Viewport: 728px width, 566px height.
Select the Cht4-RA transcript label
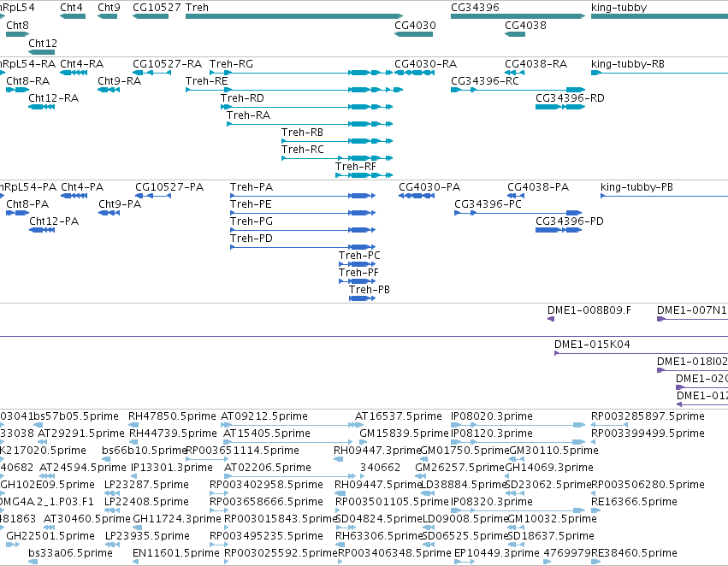pos(82,63)
